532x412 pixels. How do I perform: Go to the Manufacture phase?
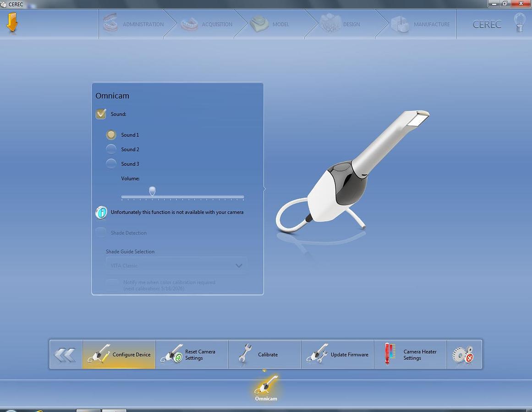420,24
